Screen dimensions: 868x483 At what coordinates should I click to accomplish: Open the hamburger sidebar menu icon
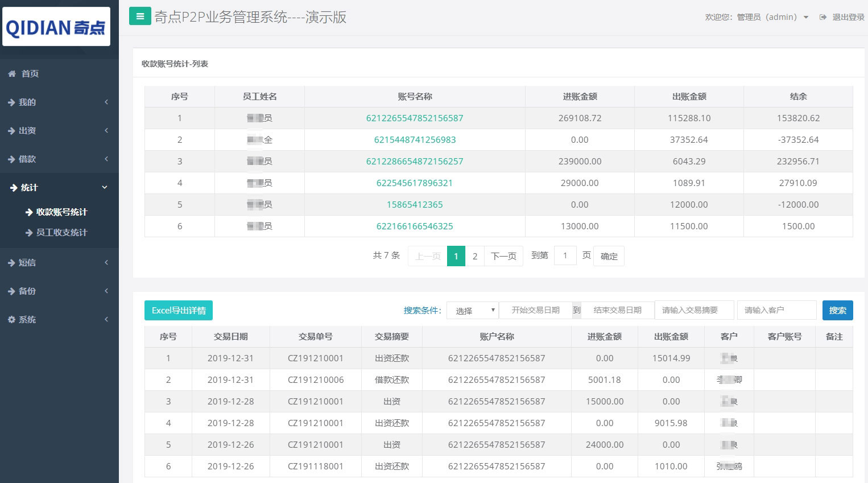tap(140, 16)
